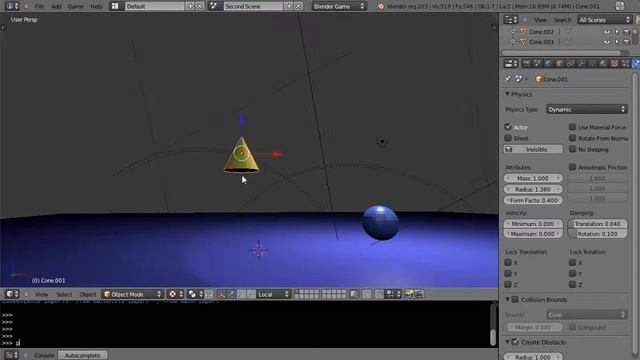Collapse the Collision Bounds panel
Viewport: 640px width, 360px height.
click(x=507, y=300)
